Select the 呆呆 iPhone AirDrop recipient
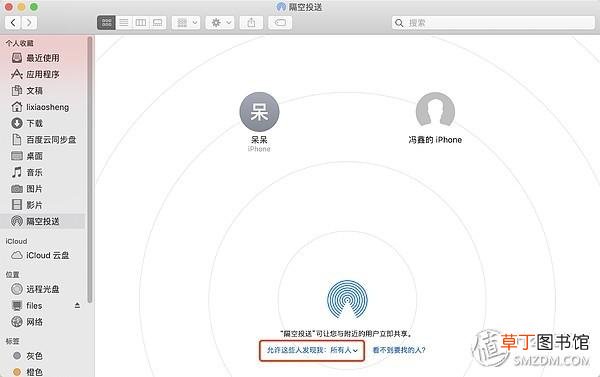Screen dimensions: 600x377 coord(259,122)
